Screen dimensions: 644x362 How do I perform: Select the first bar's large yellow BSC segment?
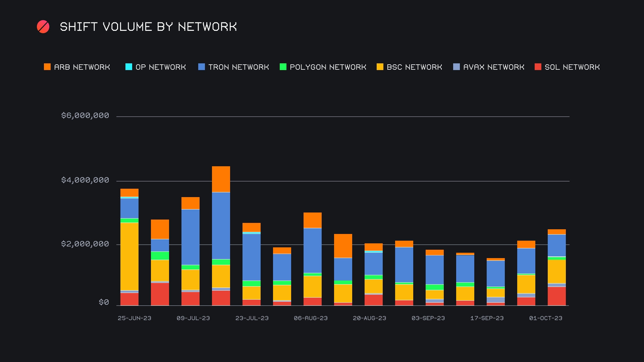click(129, 256)
